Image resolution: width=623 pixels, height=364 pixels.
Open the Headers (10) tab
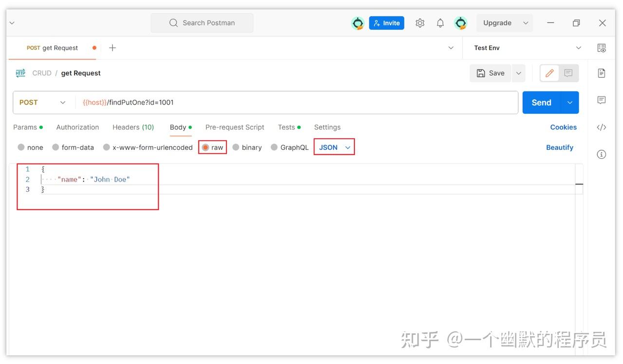pos(133,127)
